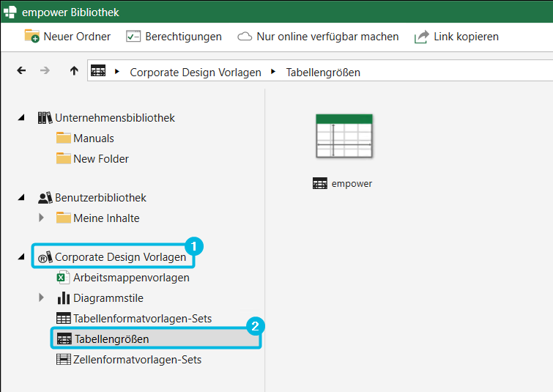The height and width of the screenshot is (392, 553).
Task: Click the Excel icon beside Arbeitsmappenvorlagen
Action: pyautogui.click(x=63, y=277)
